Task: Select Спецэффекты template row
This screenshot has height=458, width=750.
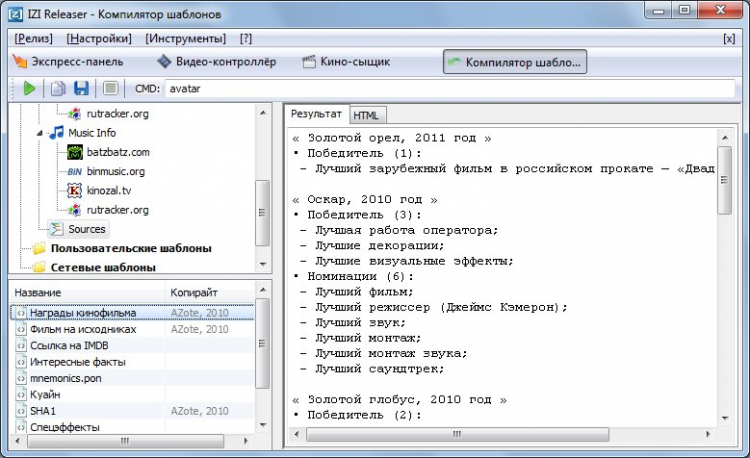Action: 132,426
